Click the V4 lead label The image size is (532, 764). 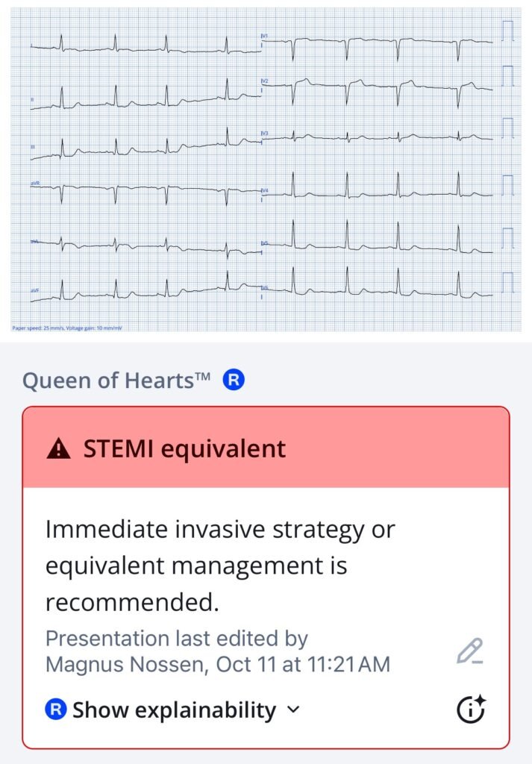click(x=264, y=191)
